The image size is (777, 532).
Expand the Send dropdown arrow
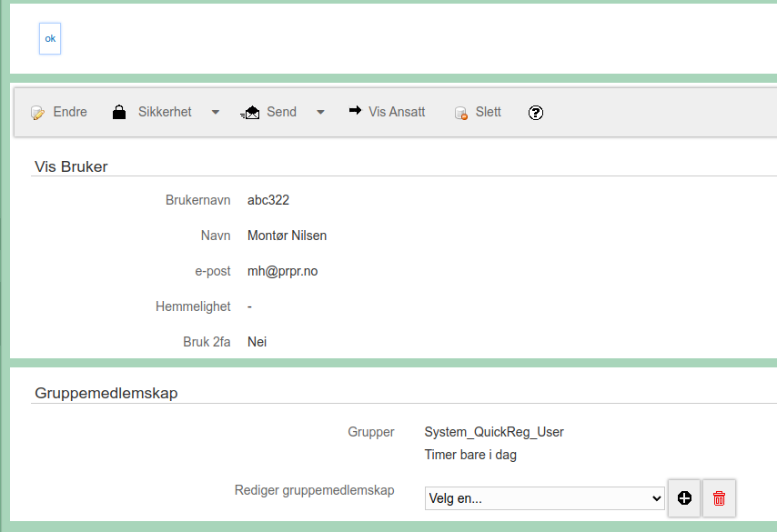pos(320,113)
